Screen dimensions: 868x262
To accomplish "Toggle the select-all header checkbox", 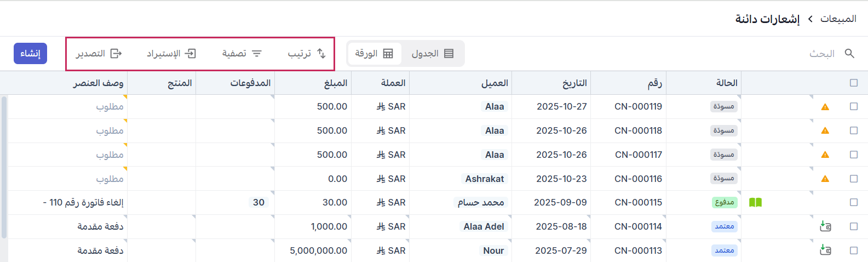I will tap(854, 83).
